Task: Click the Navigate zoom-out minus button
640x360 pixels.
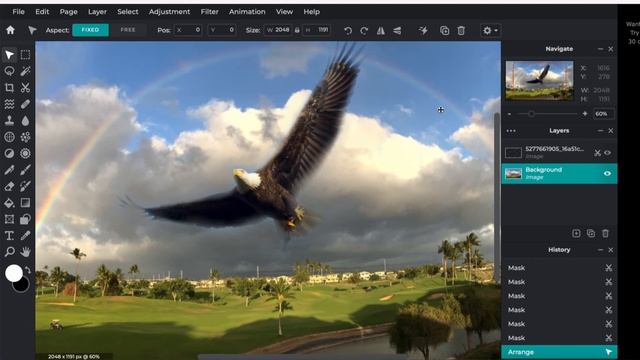Action: [509, 114]
